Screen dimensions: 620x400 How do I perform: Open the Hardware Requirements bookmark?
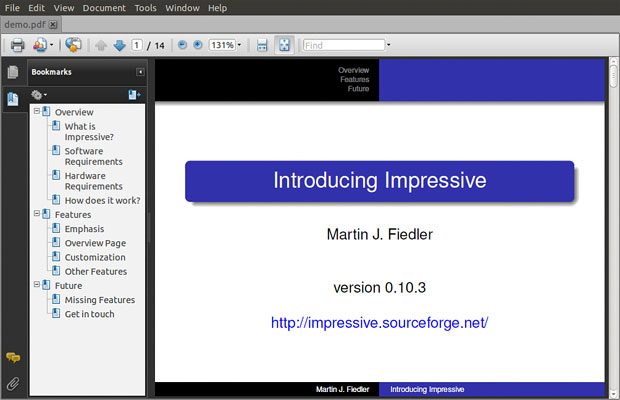[93, 181]
